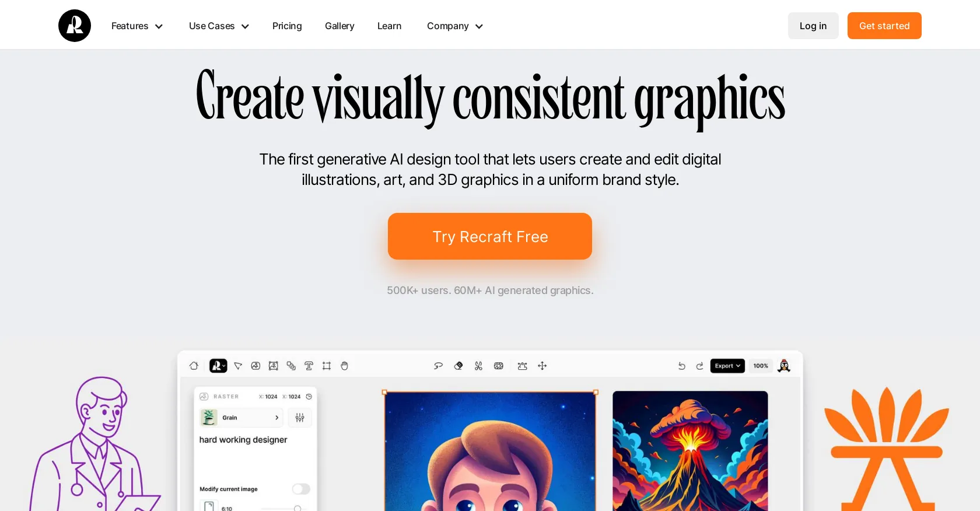Viewport: 980px width, 511px height.
Task: Expand the Company menu
Action: point(455,26)
